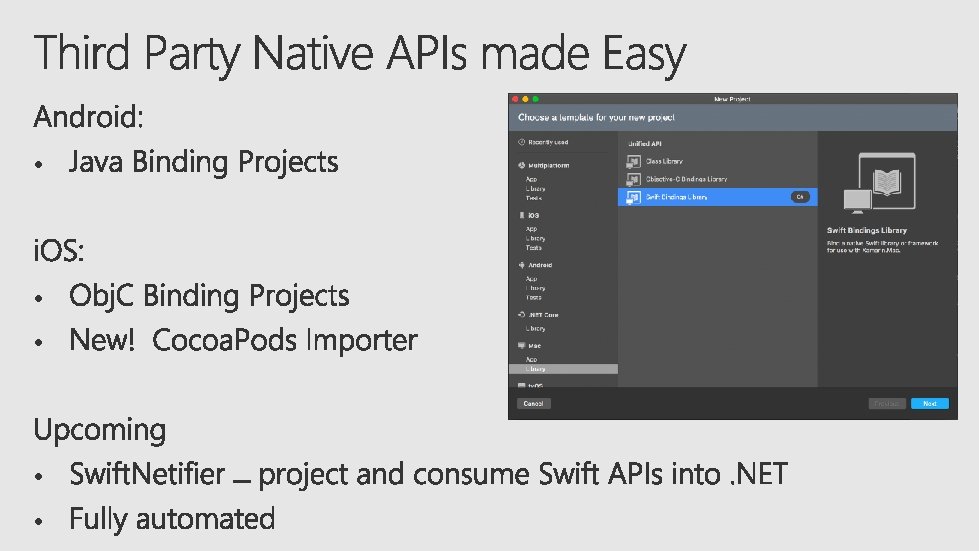This screenshot has width=979, height=551.
Task: Click the Cancel button
Action: (x=533, y=404)
